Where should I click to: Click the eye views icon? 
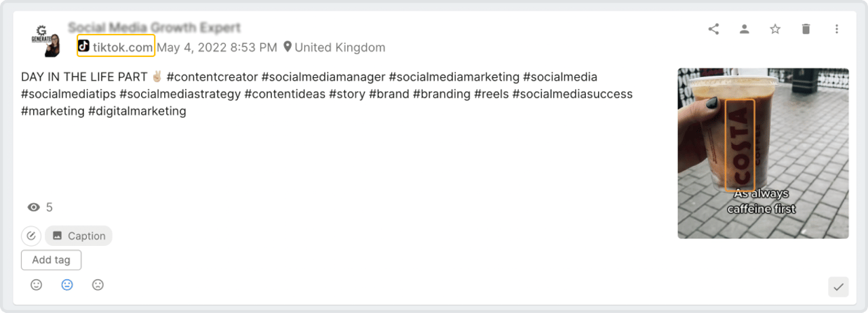(x=33, y=207)
